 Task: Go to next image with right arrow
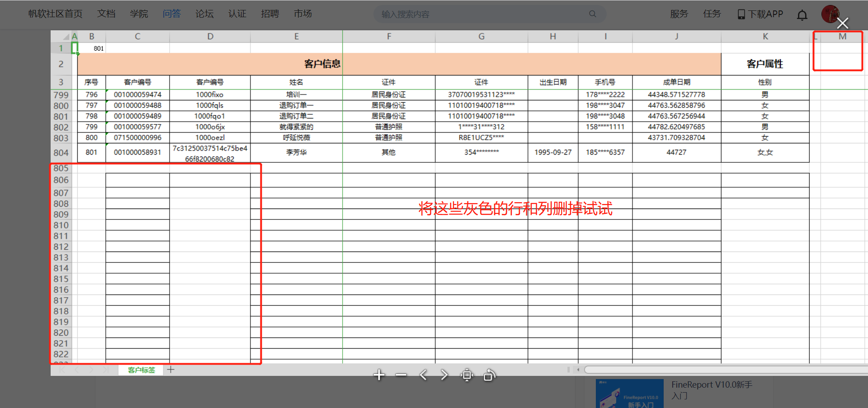(x=444, y=375)
